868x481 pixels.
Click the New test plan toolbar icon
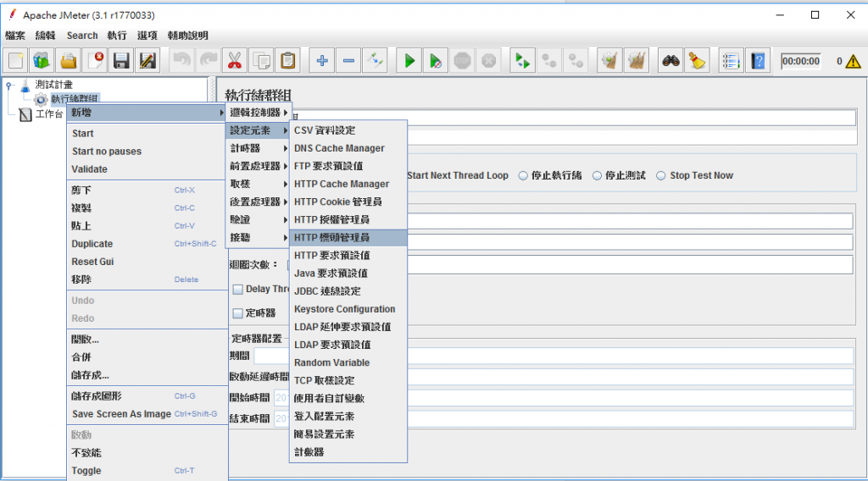pos(15,61)
